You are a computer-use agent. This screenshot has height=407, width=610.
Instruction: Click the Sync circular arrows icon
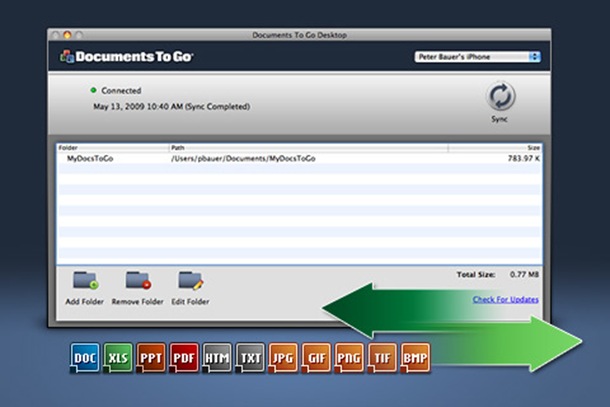click(x=501, y=96)
